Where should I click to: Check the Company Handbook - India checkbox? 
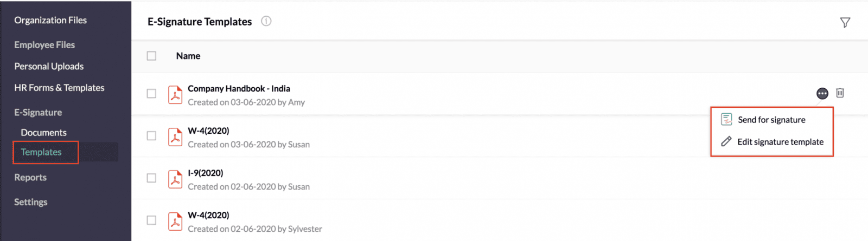click(x=151, y=94)
